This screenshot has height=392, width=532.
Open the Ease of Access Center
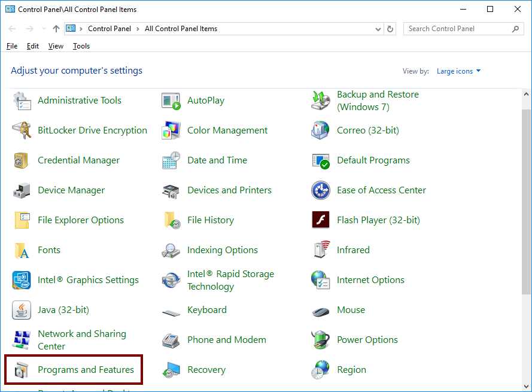point(381,190)
